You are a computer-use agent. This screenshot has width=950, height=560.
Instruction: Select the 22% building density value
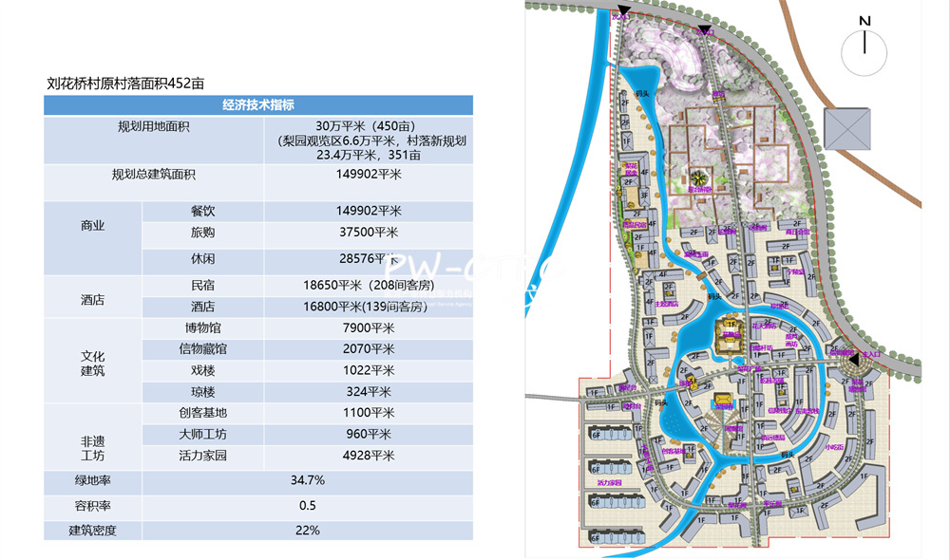[x=307, y=530]
